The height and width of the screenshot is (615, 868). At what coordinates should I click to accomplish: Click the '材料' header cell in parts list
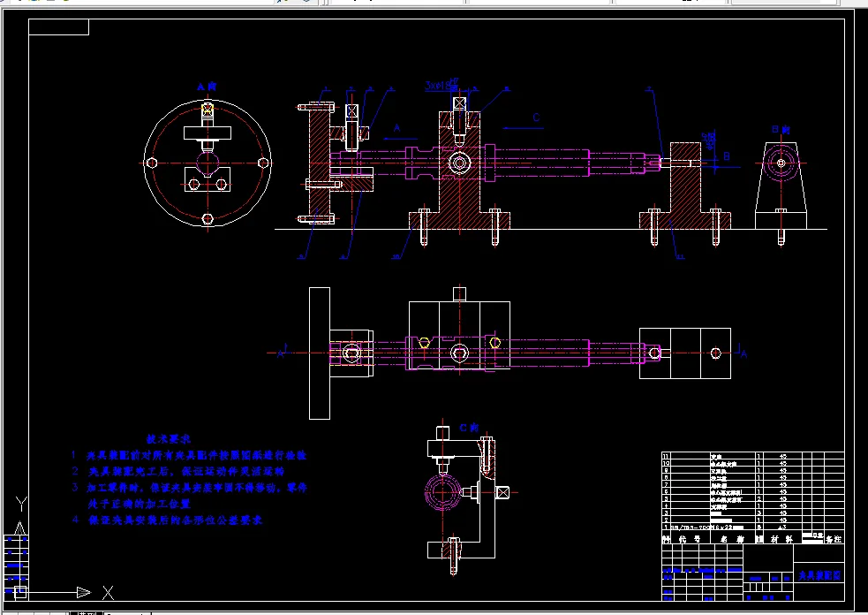[782, 539]
